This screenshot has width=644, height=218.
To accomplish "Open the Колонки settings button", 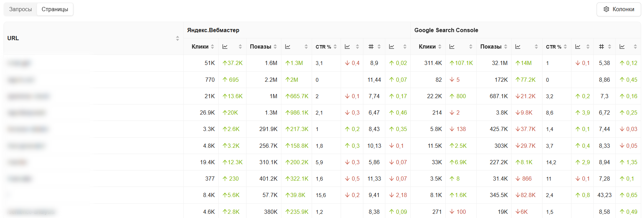I will (619, 9).
